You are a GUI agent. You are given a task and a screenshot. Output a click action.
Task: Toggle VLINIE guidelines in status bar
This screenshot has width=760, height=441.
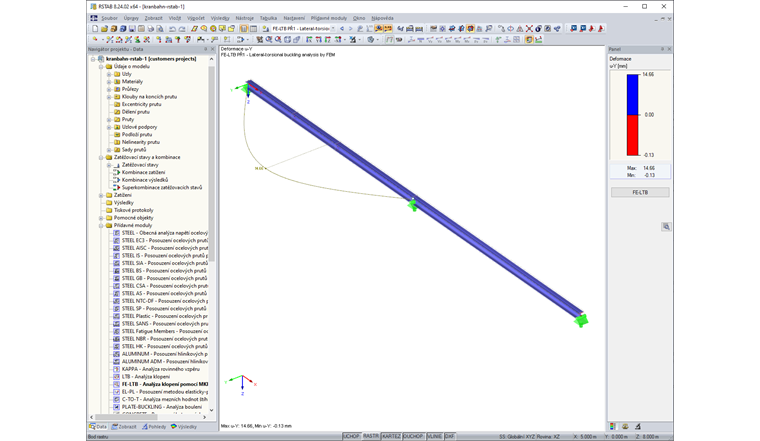tap(434, 437)
